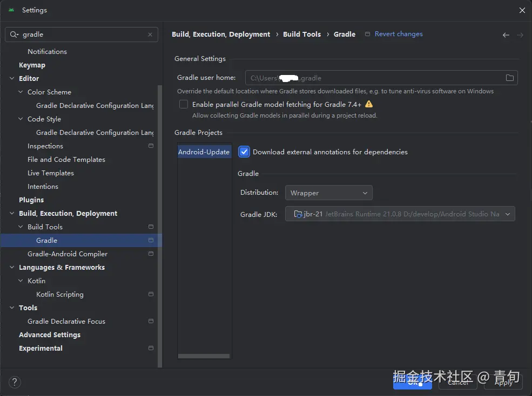Screen dimensions: 532x396
Task: Collapse Build, Execution, Deployment node
Action: (x=12, y=213)
